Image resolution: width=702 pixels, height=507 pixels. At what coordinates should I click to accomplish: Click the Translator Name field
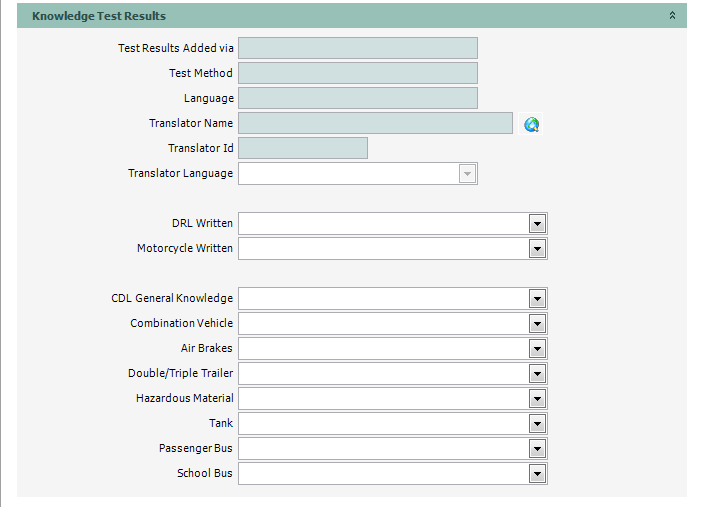click(x=375, y=123)
